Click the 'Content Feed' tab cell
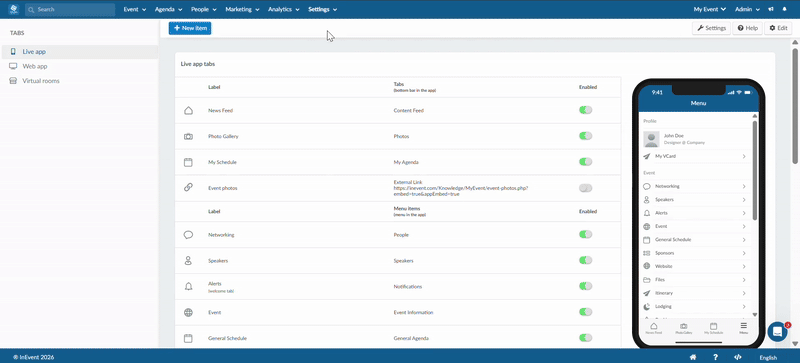 point(409,110)
